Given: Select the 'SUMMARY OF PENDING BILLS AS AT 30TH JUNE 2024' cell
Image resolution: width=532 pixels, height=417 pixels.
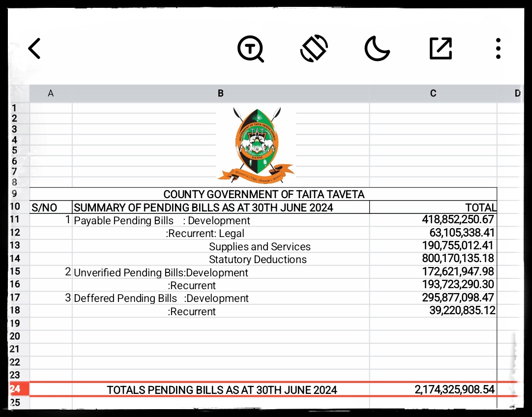Looking at the screenshot, I should (221, 208).
